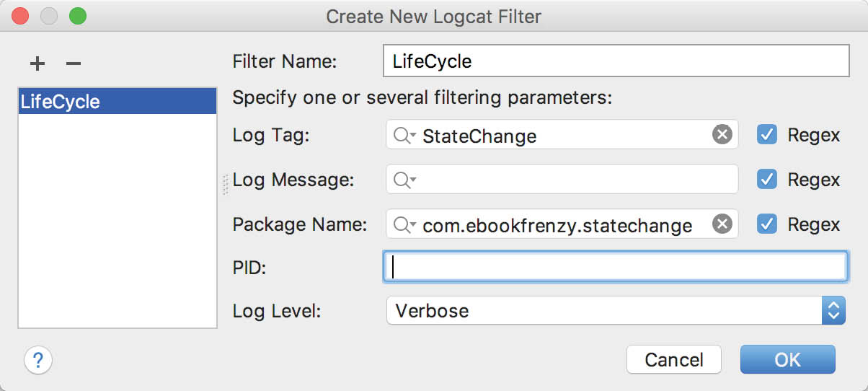Open help with question mark button
The image size is (868, 391).
pos(38,359)
